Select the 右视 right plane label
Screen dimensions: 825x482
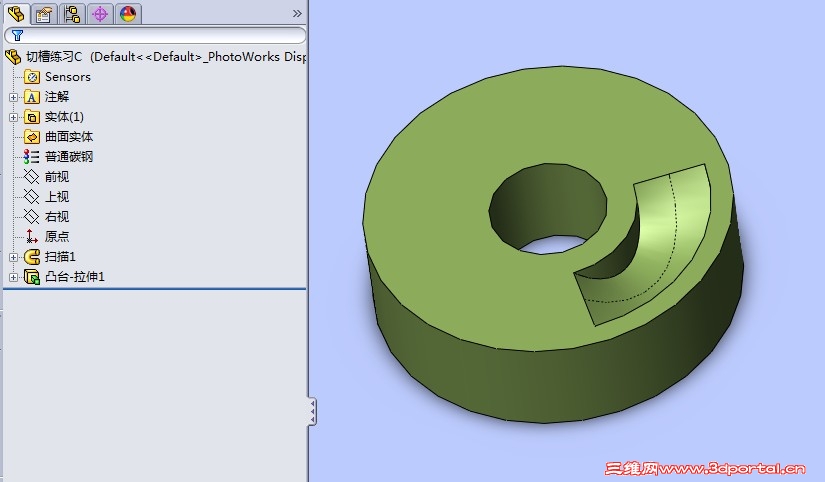coord(57,217)
